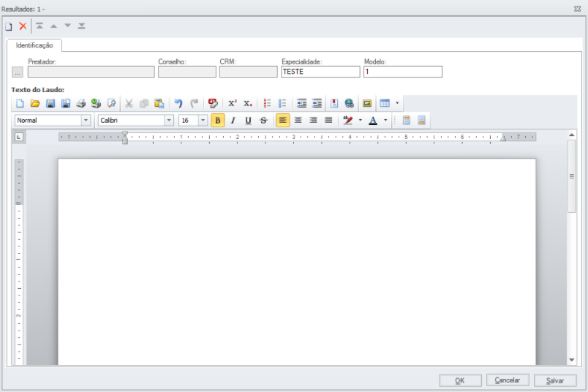The image size is (588, 392).
Task: Click the increase indent icon
Action: pyautogui.click(x=301, y=103)
